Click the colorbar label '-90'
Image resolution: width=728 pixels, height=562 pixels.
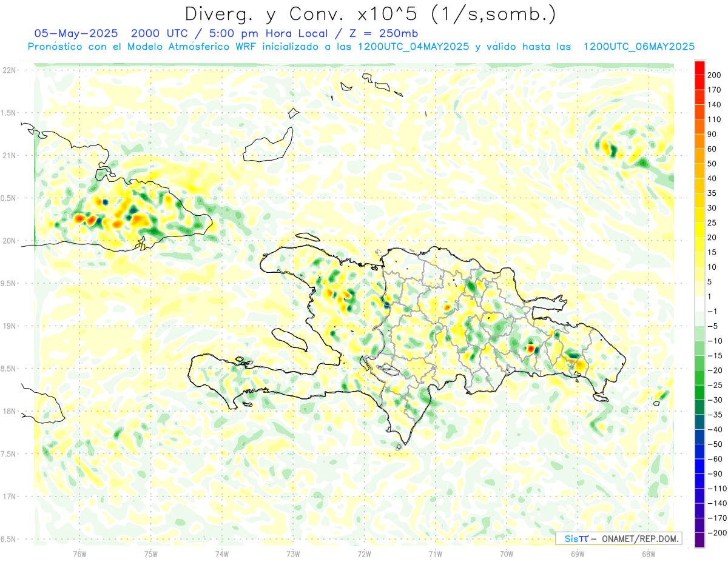[716, 474]
